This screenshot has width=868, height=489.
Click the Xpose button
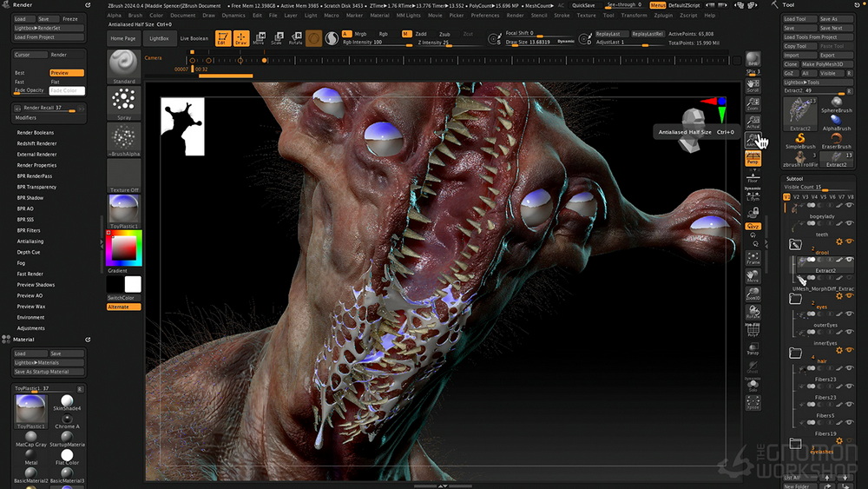click(753, 403)
